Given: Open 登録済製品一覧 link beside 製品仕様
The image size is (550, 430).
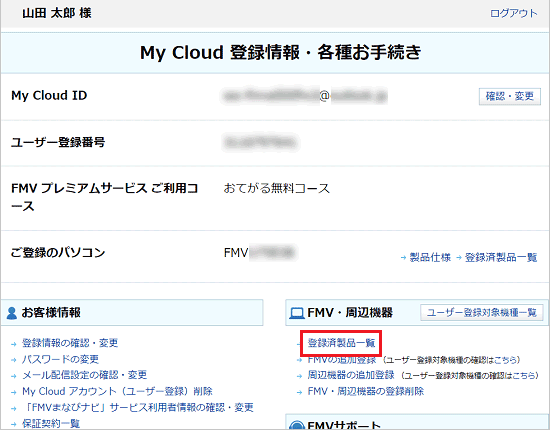Looking at the screenshot, I should [x=501, y=257].
